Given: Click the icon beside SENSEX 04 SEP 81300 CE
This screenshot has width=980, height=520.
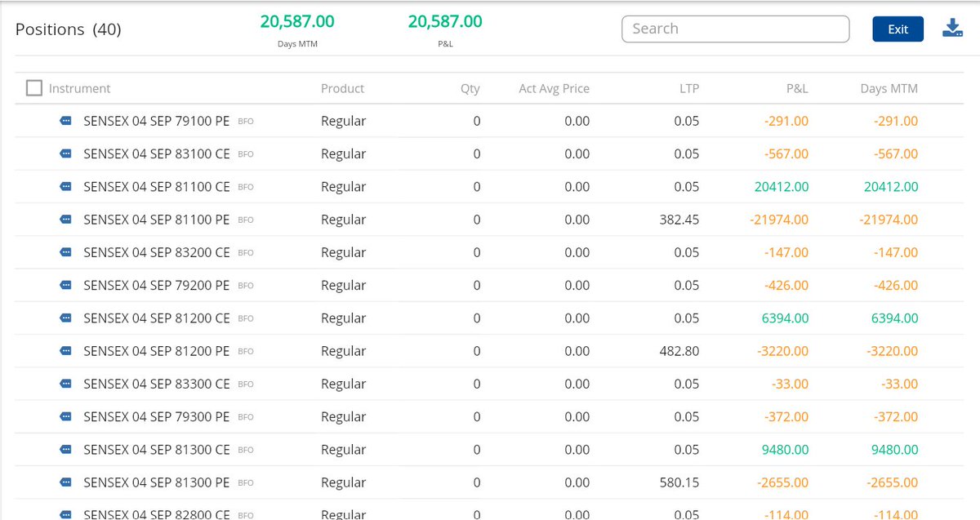Looking at the screenshot, I should pyautogui.click(x=66, y=450).
